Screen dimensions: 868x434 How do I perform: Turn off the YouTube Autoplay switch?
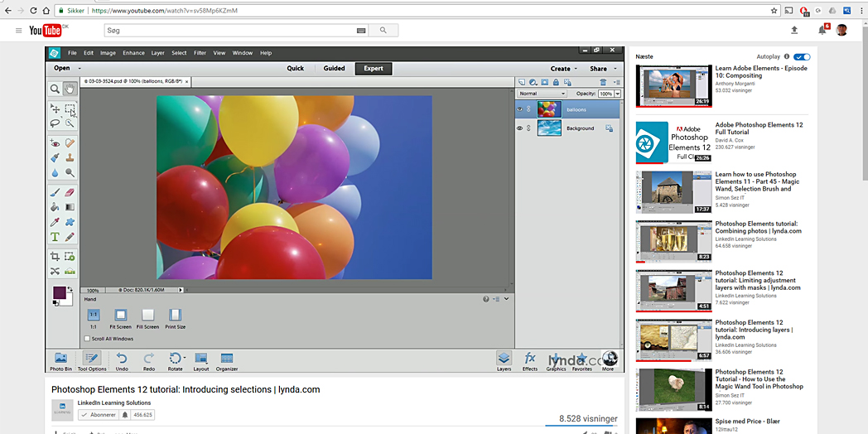click(801, 56)
